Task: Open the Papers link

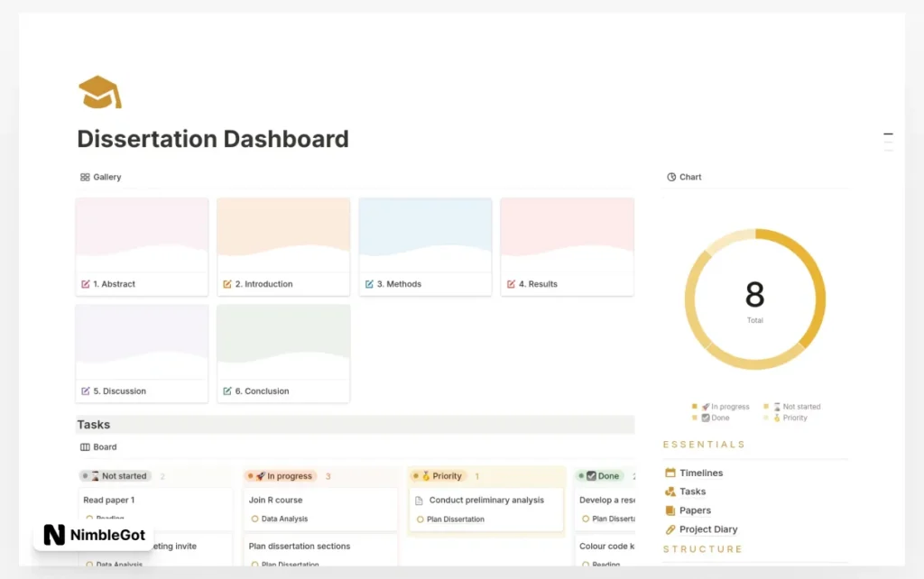Action: click(x=695, y=510)
